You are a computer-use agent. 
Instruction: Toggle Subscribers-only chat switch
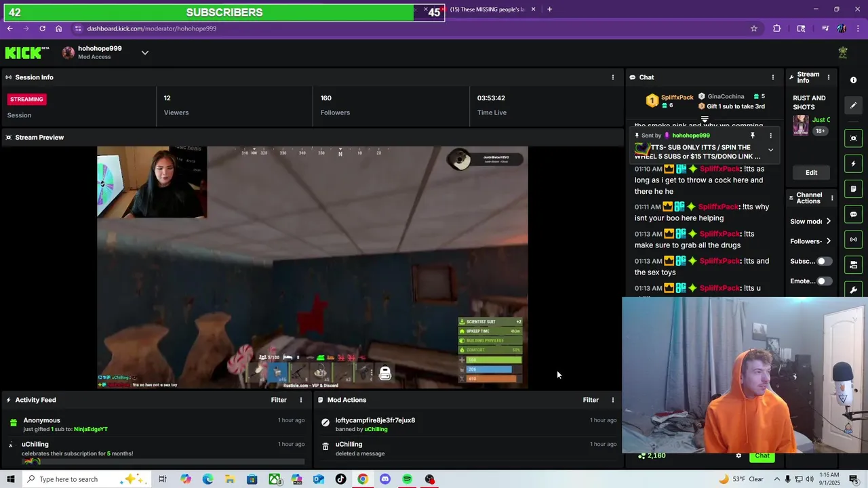(x=824, y=261)
